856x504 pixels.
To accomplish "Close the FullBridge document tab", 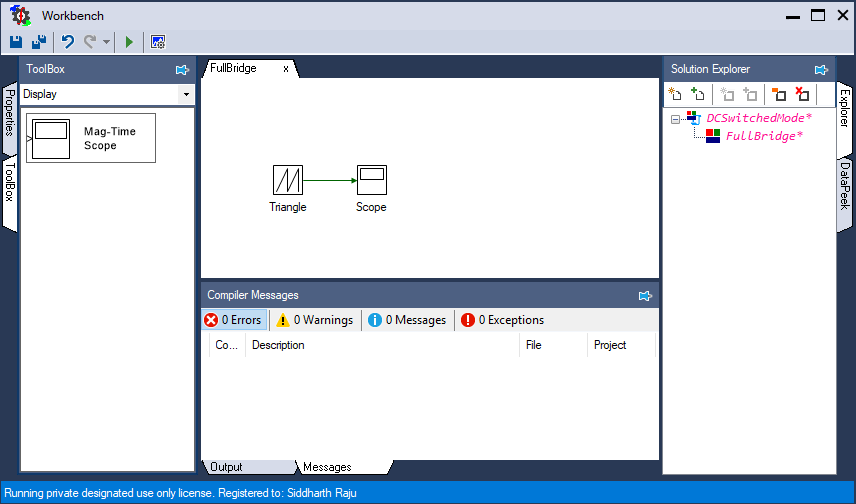I will click(286, 69).
